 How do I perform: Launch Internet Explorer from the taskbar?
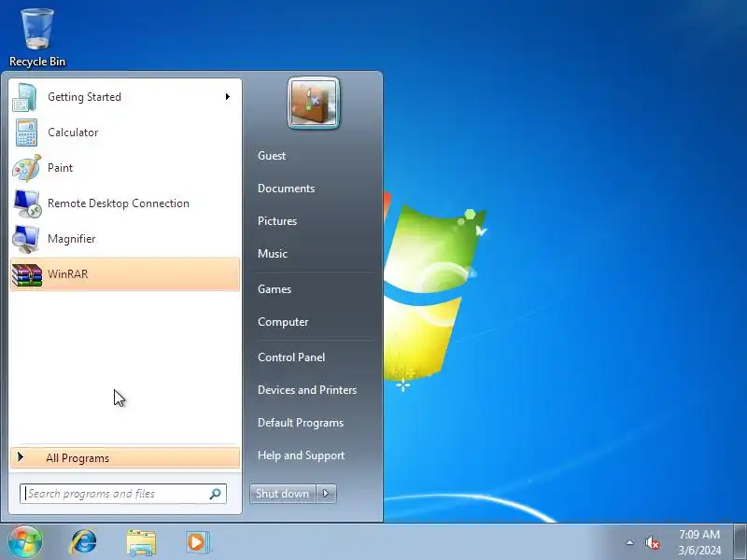84,542
